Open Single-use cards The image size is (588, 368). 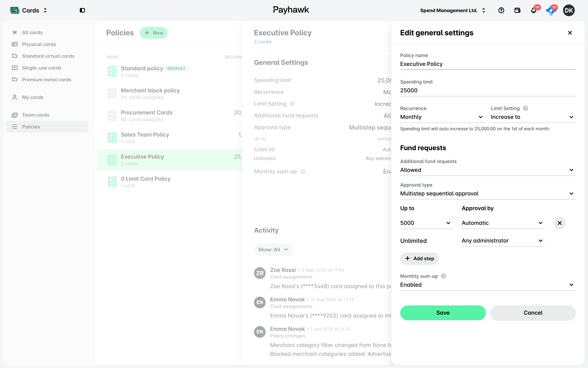pos(47,68)
